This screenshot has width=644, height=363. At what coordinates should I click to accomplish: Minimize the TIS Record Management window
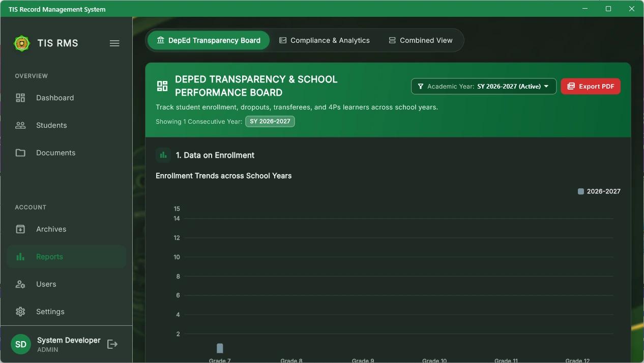tap(585, 9)
